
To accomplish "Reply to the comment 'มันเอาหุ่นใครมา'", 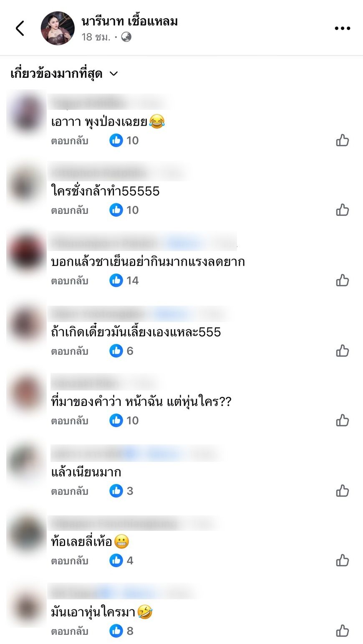I will 70,631.
